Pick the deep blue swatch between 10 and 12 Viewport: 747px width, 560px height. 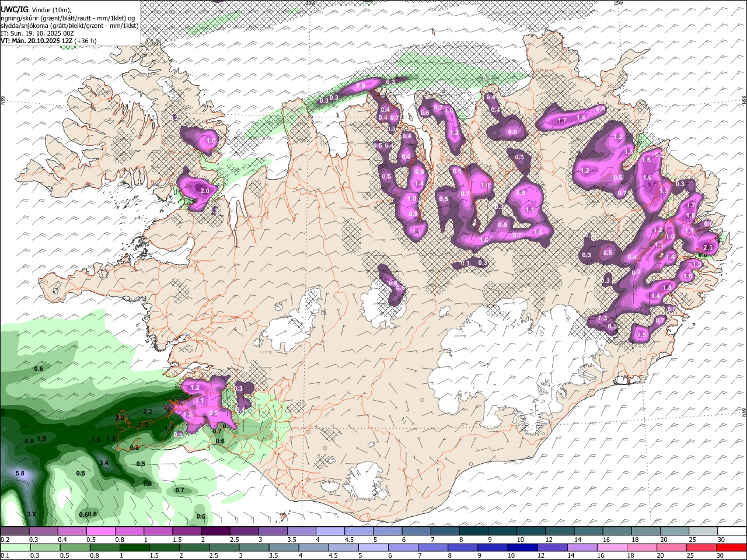[x=522, y=547]
